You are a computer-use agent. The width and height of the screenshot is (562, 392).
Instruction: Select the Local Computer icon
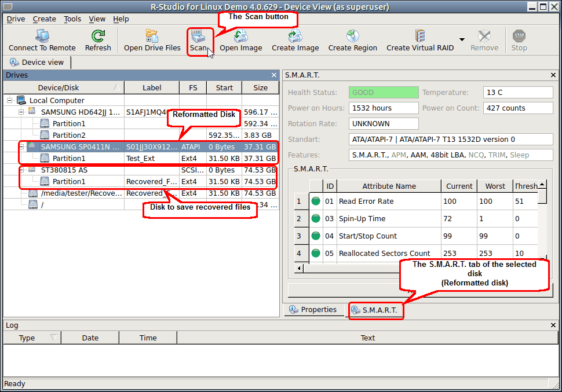coord(21,100)
